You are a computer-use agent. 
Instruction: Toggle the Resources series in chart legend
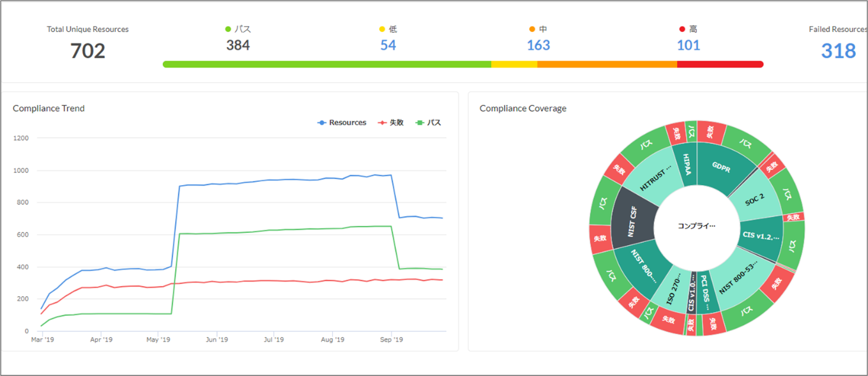pos(342,123)
